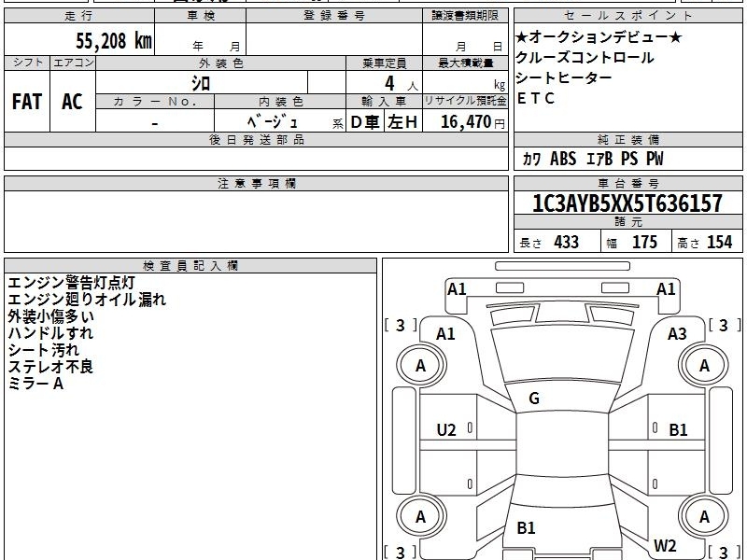Click the 注意事項欄 header
The image size is (747, 560).
(257, 183)
